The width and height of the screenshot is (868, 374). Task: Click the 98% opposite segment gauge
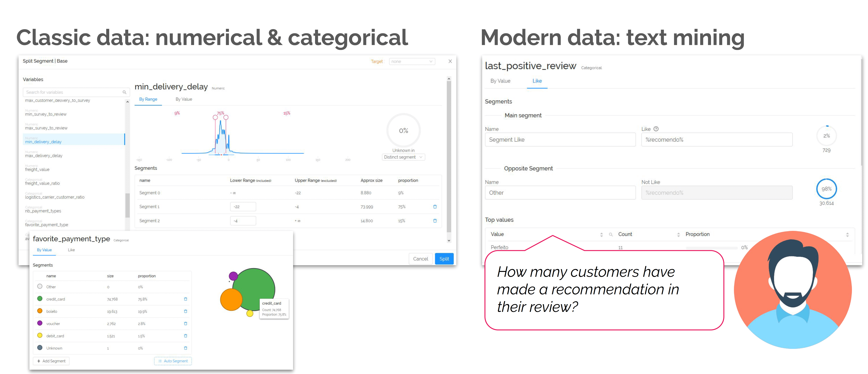point(826,189)
